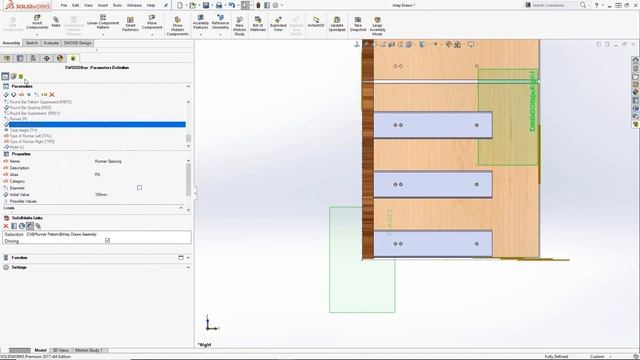Click the Open document icon

tap(193, 5)
